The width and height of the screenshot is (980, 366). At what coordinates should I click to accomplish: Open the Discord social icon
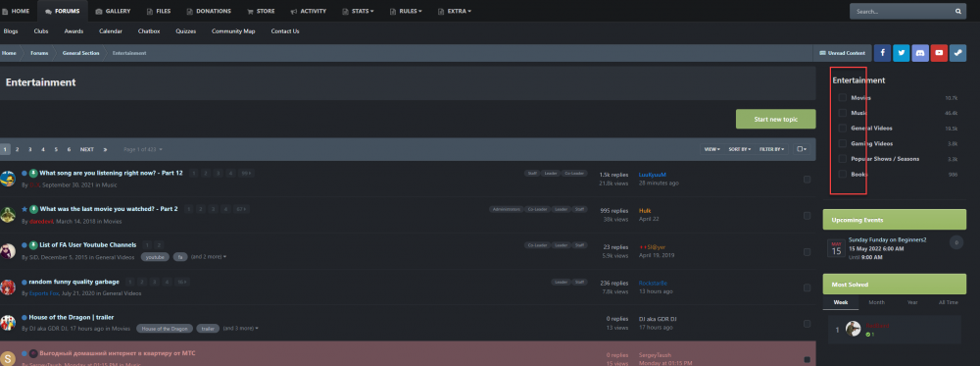920,53
